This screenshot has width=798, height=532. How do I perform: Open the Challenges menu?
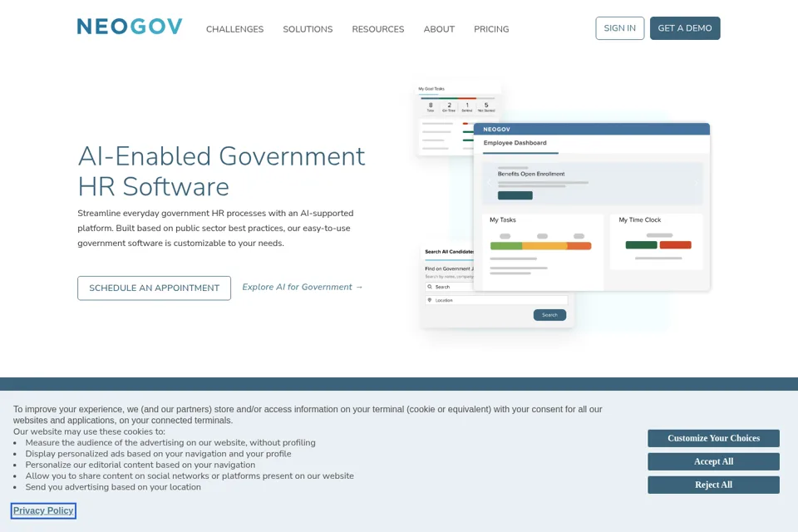(234, 29)
